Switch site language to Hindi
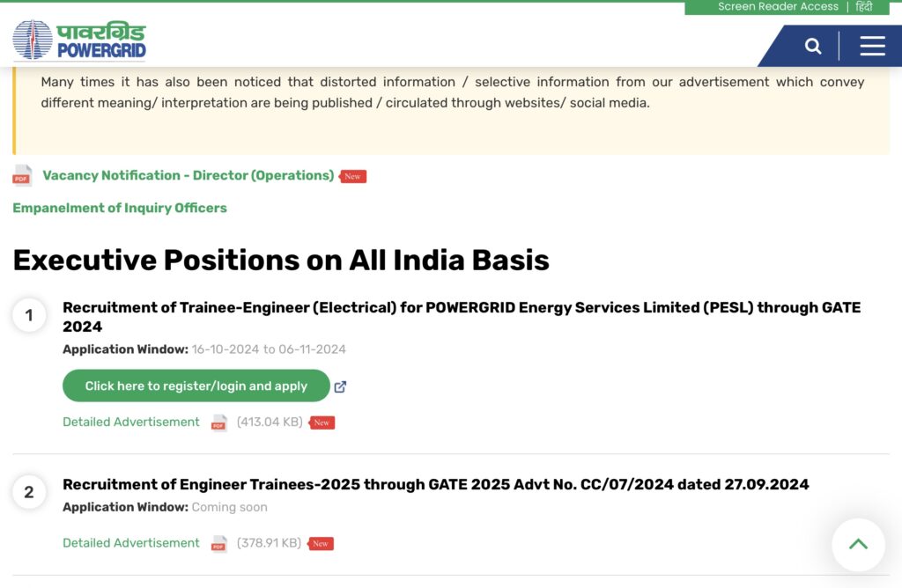 (x=864, y=6)
